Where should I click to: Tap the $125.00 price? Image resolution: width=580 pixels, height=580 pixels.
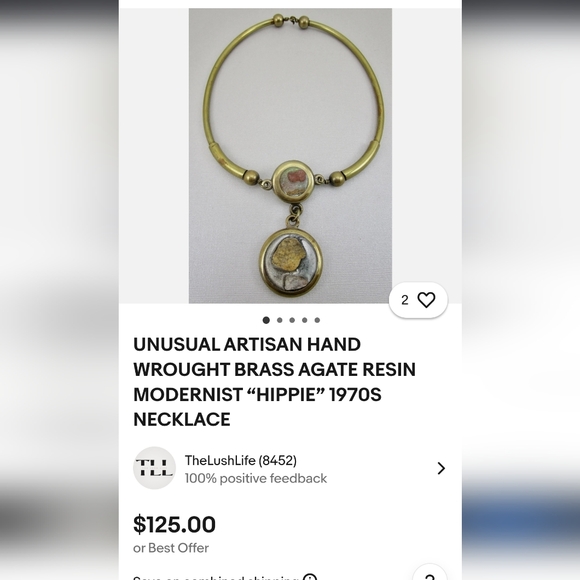pyautogui.click(x=174, y=524)
